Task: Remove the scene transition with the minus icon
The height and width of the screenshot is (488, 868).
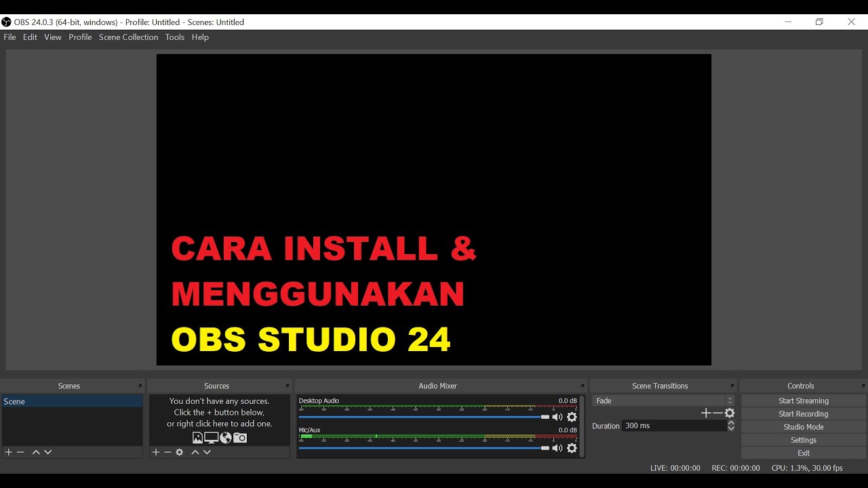Action: click(x=717, y=413)
